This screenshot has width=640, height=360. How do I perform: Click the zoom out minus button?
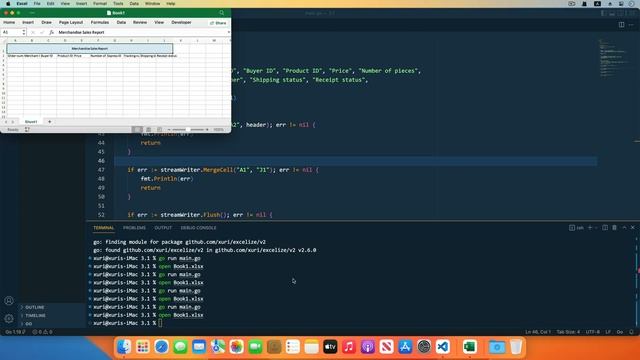(169, 129)
